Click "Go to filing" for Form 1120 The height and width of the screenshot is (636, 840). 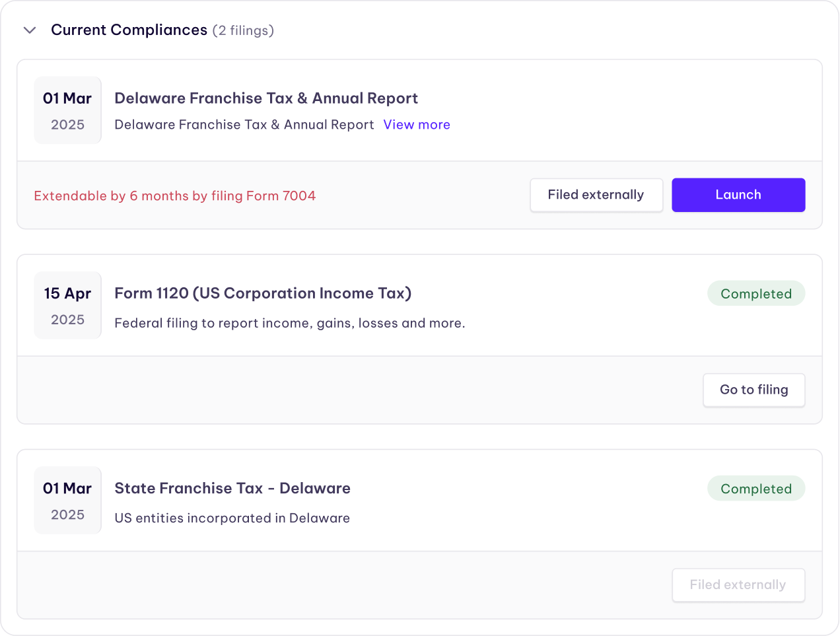(753, 390)
